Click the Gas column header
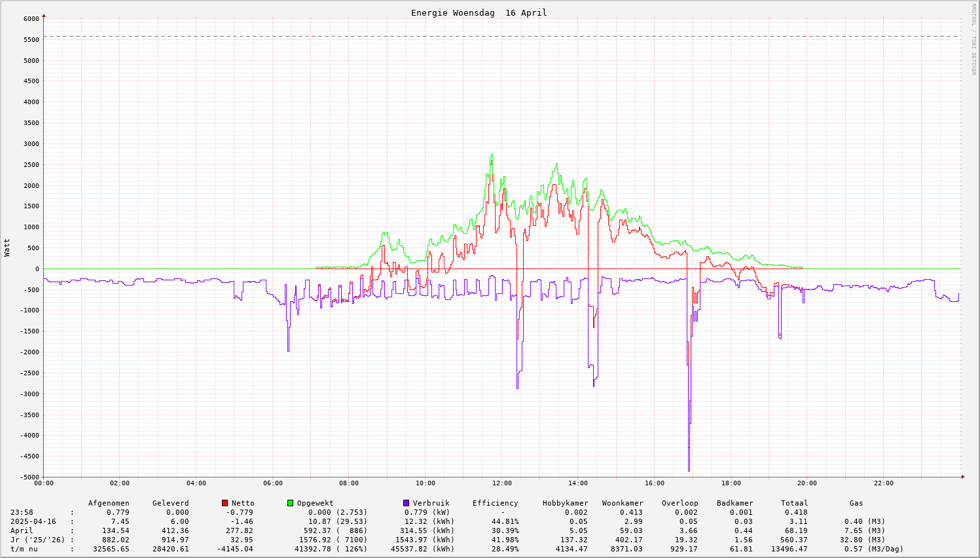 (x=856, y=503)
